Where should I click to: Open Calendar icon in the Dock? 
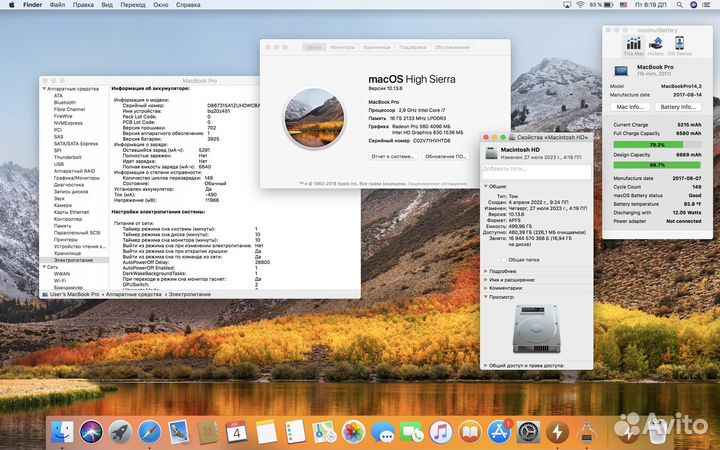point(236,432)
